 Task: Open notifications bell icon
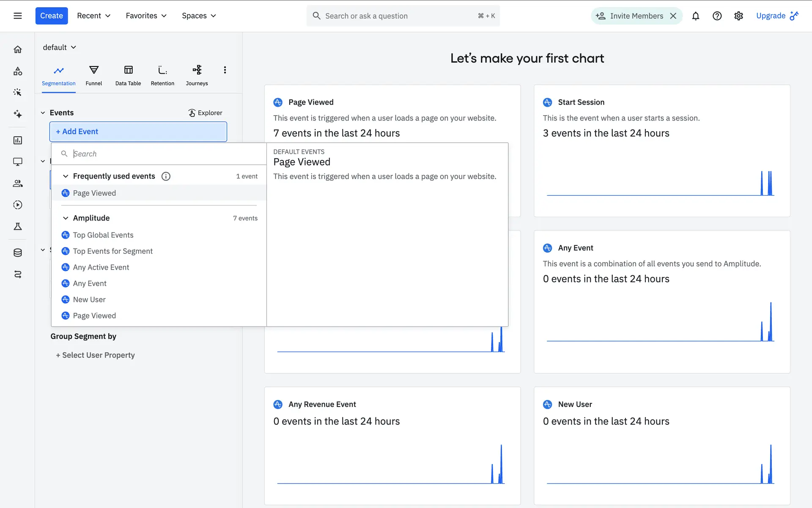(x=695, y=16)
